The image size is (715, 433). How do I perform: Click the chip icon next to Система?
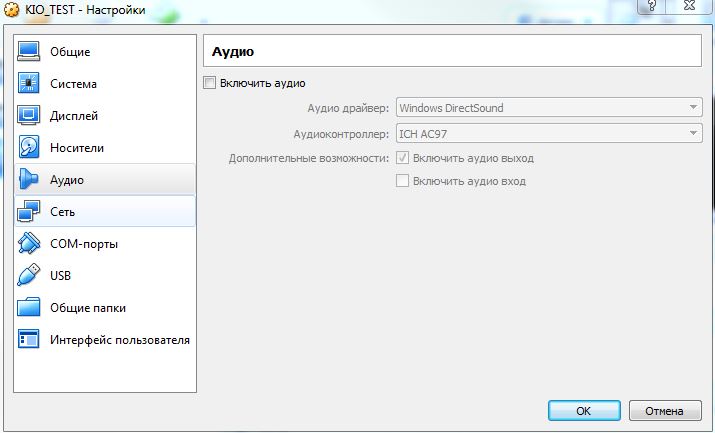29,84
